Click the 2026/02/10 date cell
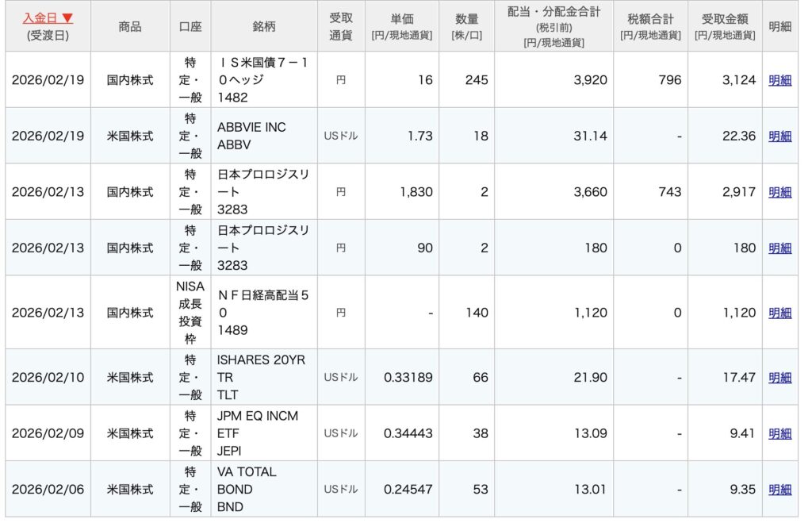 pyautogui.click(x=48, y=378)
